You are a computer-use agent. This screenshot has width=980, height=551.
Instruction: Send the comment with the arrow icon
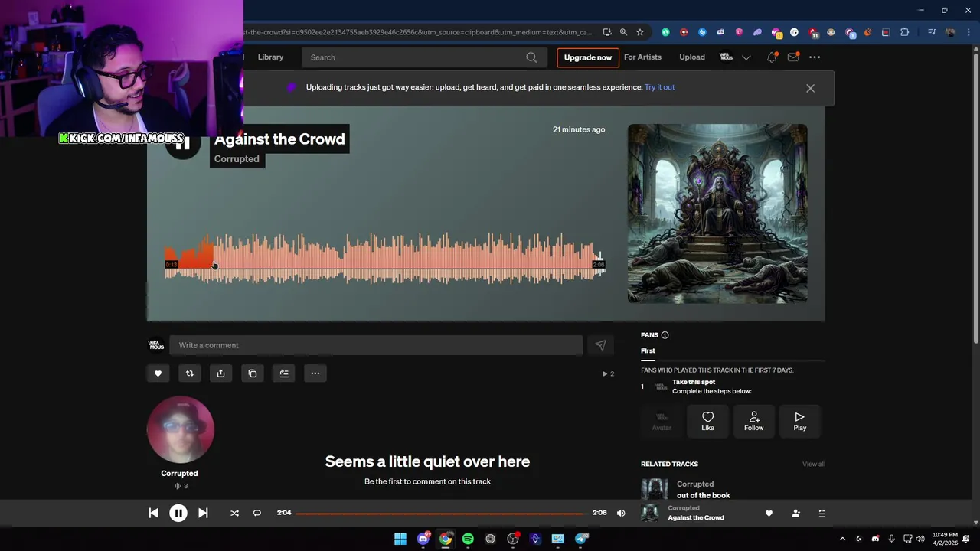[x=600, y=345]
